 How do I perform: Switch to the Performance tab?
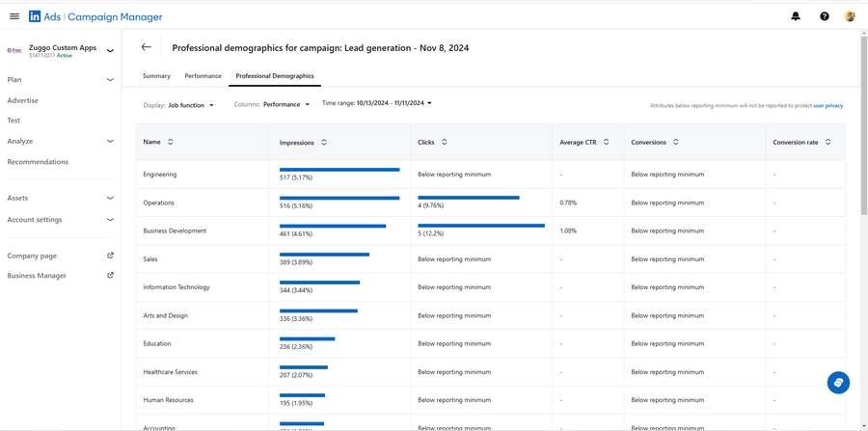[x=203, y=76]
